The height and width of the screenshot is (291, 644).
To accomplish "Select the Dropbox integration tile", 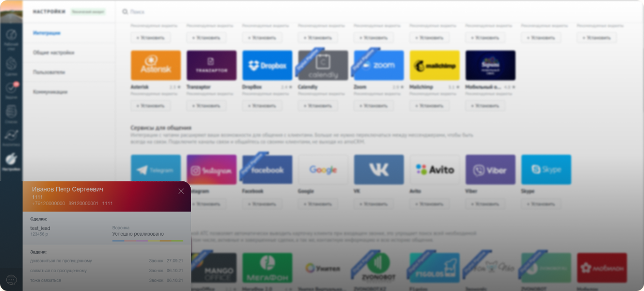I will tap(267, 65).
